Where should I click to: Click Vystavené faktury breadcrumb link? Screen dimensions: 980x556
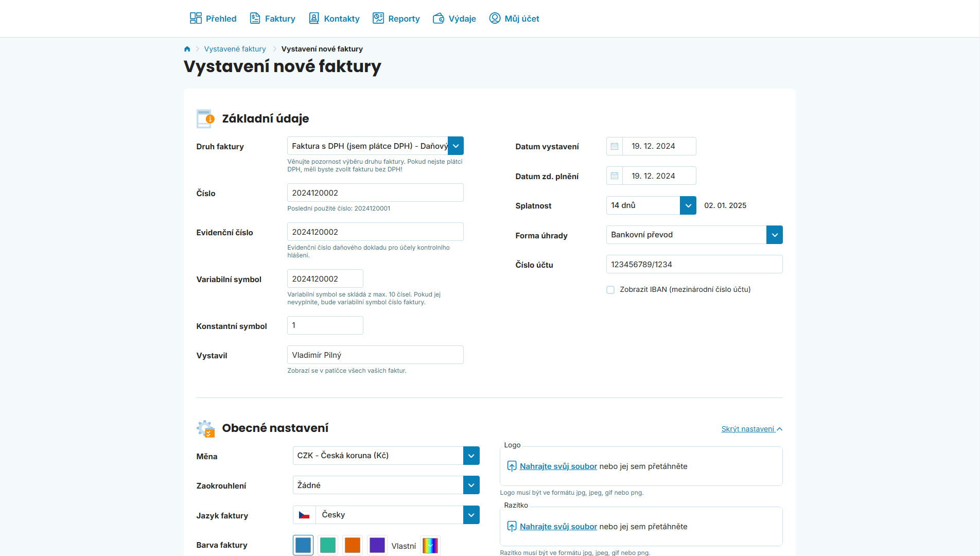point(235,49)
